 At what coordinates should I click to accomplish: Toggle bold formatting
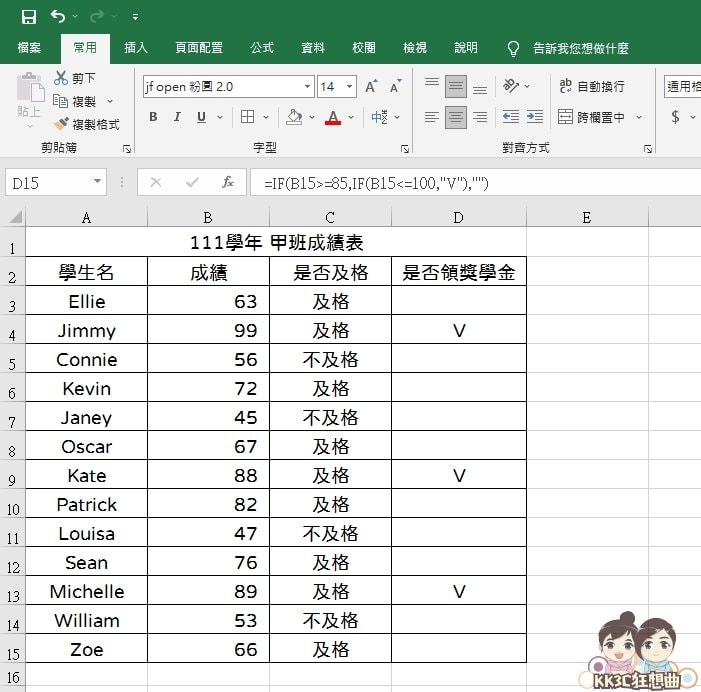point(153,117)
